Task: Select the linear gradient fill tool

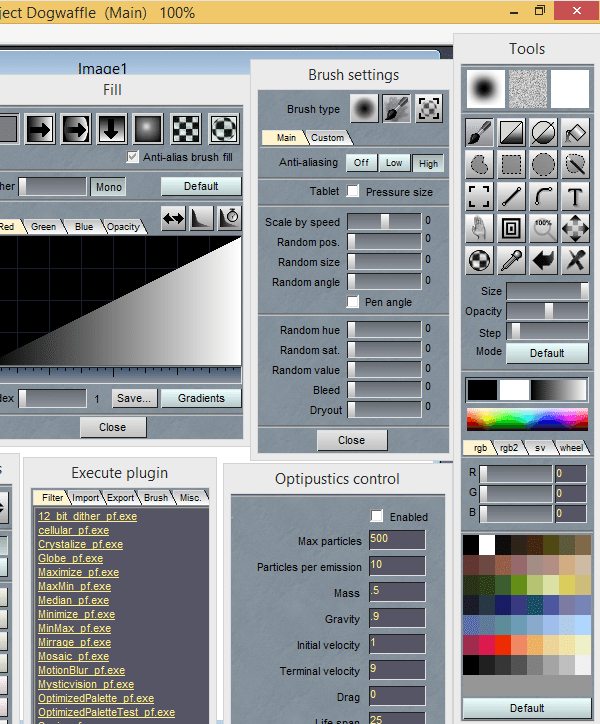Action: [x=512, y=132]
